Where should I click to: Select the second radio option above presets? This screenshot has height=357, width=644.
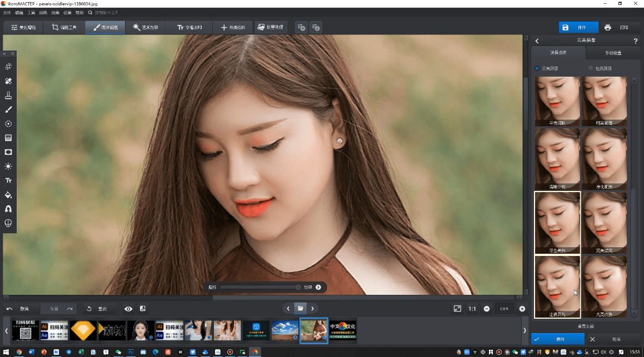pos(591,68)
